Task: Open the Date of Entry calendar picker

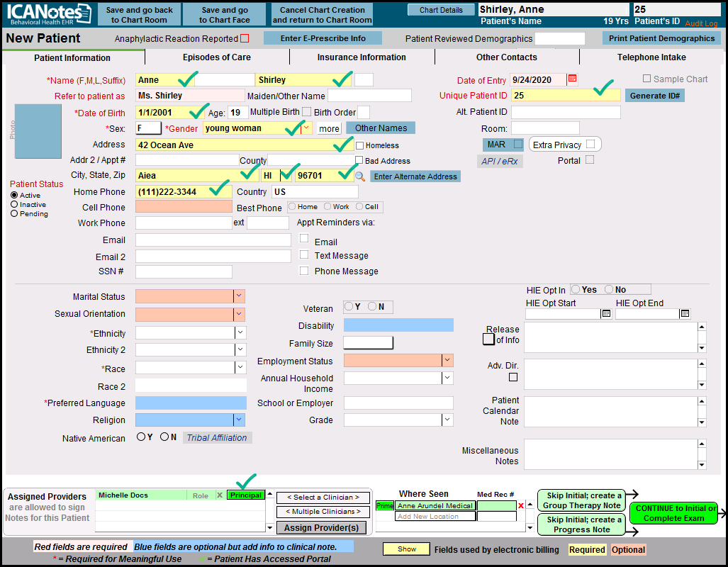Action: click(x=573, y=79)
